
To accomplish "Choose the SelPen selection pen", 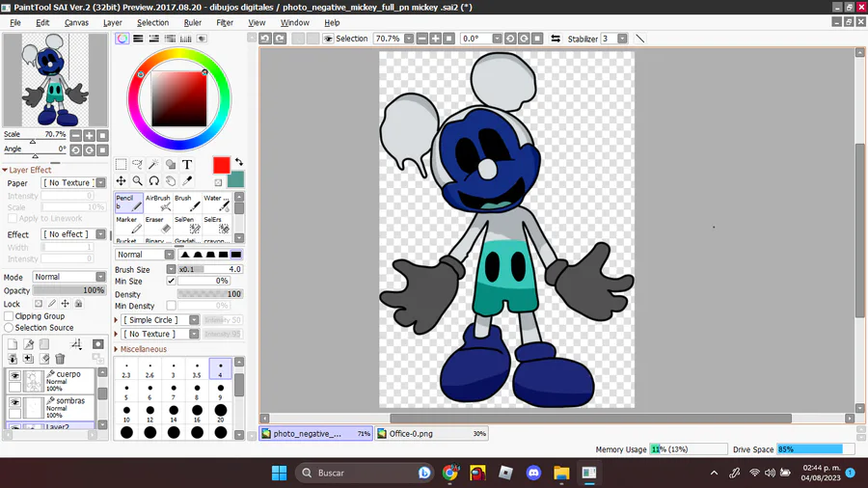I will tap(187, 224).
